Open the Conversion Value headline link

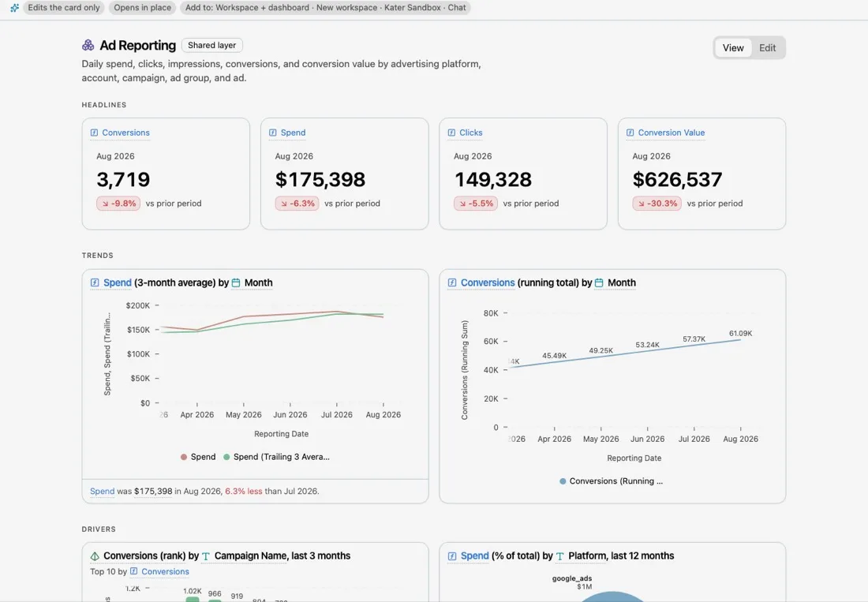click(672, 133)
